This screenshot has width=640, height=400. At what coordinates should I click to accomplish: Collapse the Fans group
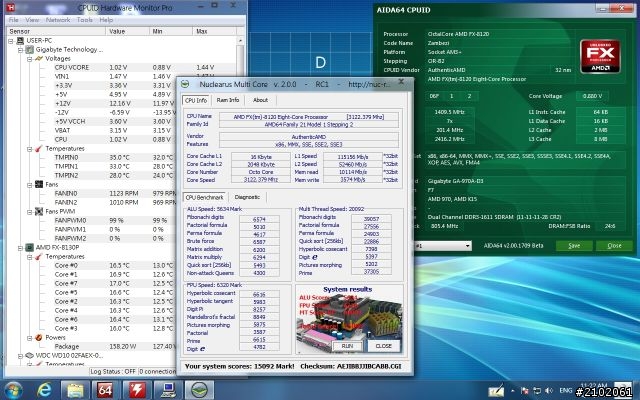[29, 185]
